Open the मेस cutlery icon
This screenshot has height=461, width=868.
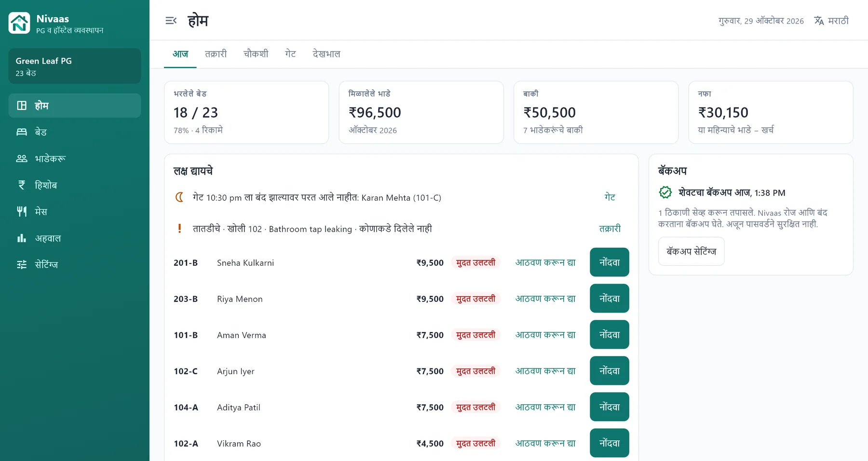click(x=22, y=212)
